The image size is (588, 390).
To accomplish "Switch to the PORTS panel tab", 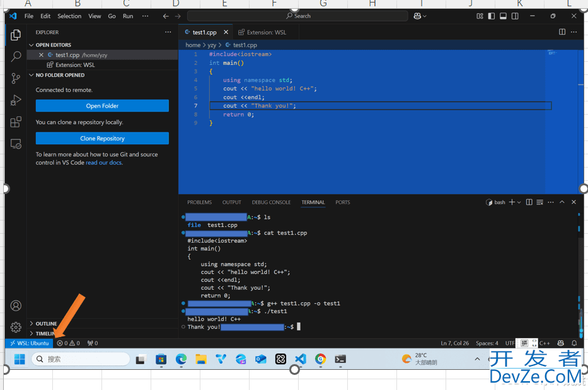I will pyautogui.click(x=343, y=202).
